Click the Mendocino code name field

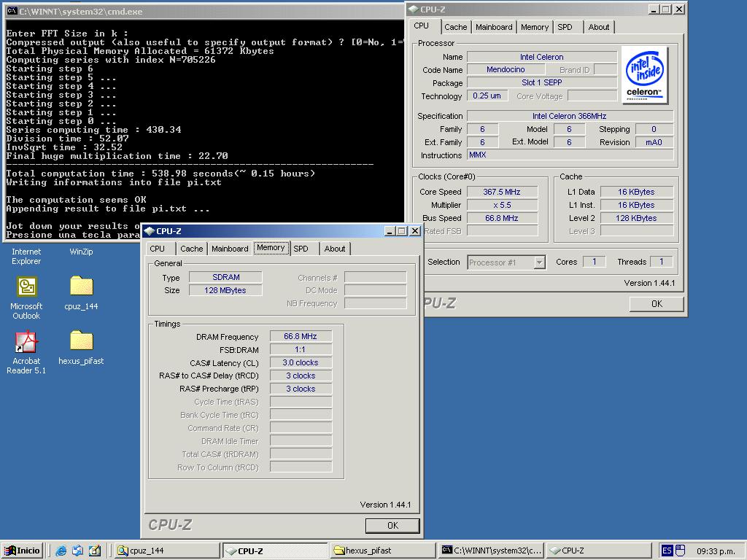pyautogui.click(x=506, y=69)
